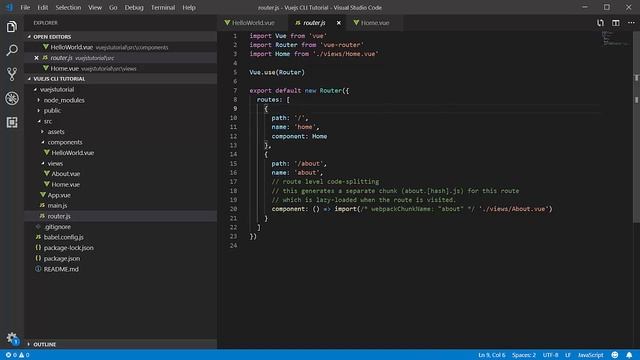Close router.js in Open Editors list

click(x=36, y=58)
